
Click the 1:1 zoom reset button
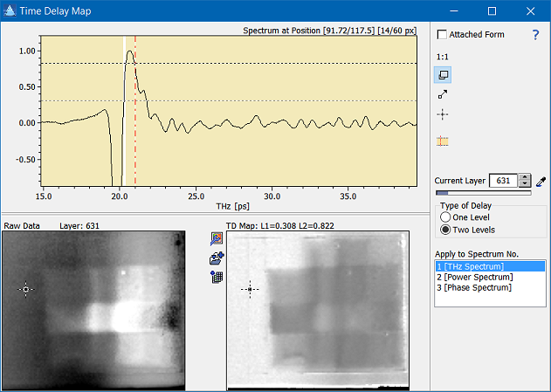pyautogui.click(x=443, y=55)
